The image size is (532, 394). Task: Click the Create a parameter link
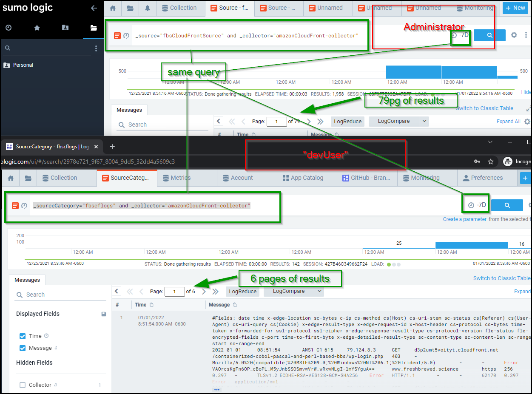click(464, 219)
